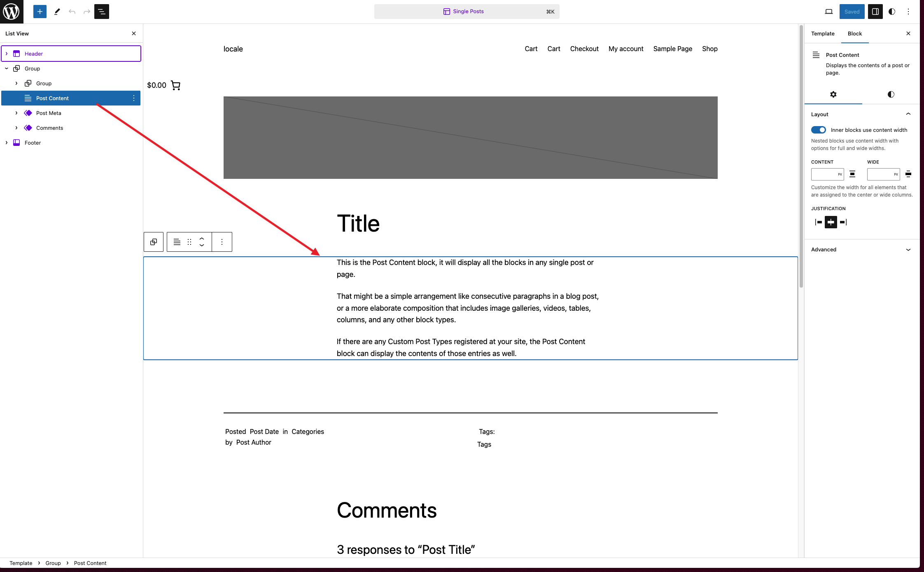Move block up with the up chevron
The width and height of the screenshot is (924, 572).
coord(202,238)
